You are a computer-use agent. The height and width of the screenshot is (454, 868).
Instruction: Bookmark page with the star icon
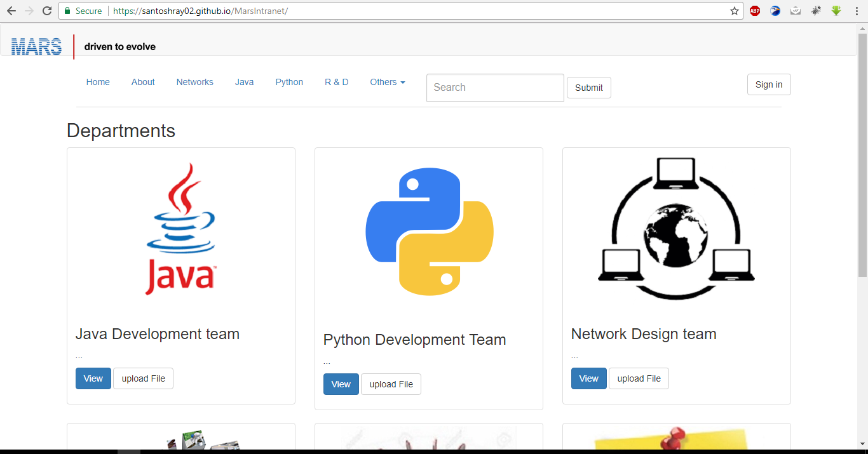[x=735, y=11]
